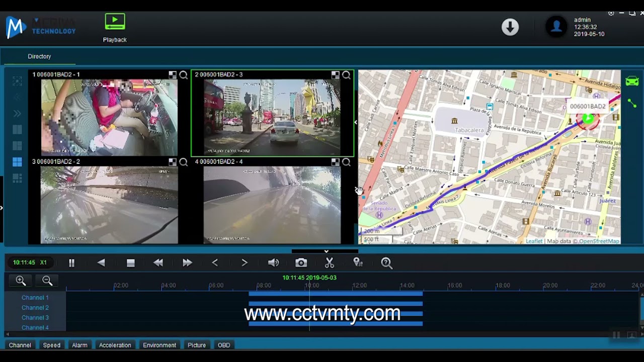
Task: Click the Channel 4 timeline row label
Action: point(35,328)
